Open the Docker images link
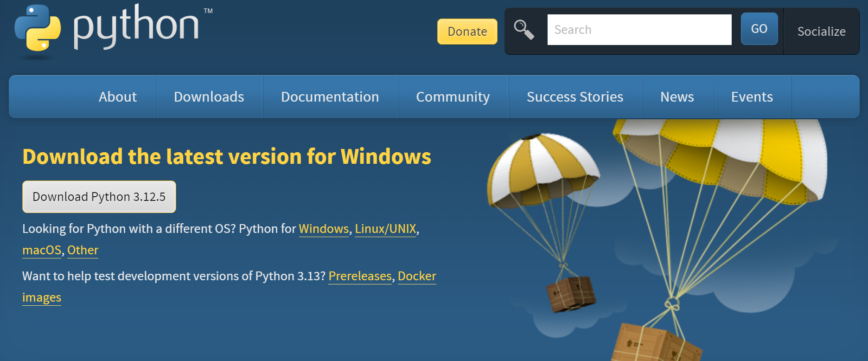The image size is (868, 361). (417, 276)
